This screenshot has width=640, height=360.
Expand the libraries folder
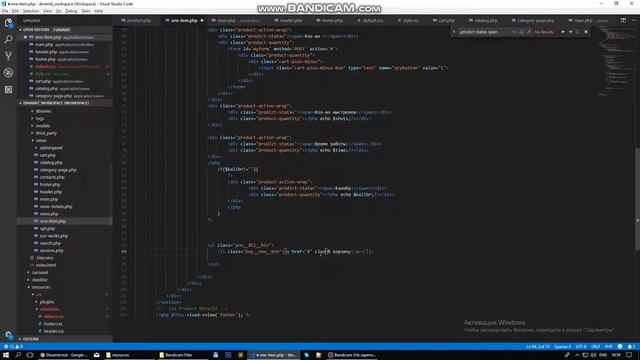(43, 111)
